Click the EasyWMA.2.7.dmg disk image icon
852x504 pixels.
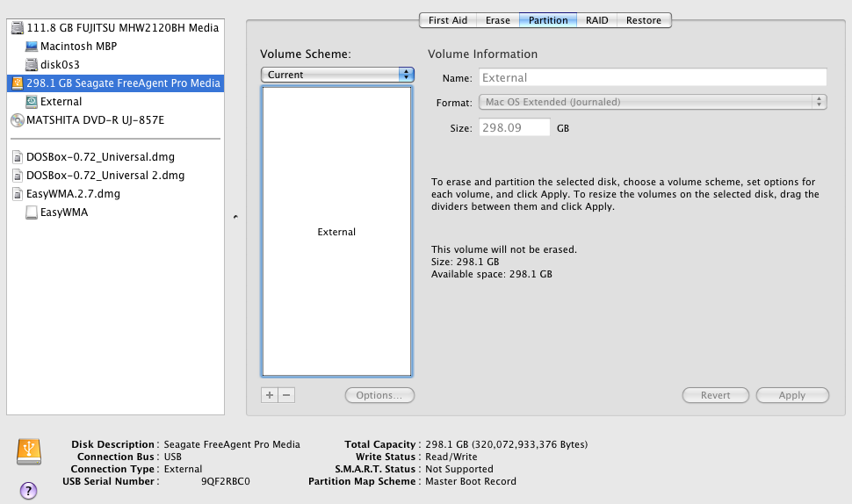[18, 194]
